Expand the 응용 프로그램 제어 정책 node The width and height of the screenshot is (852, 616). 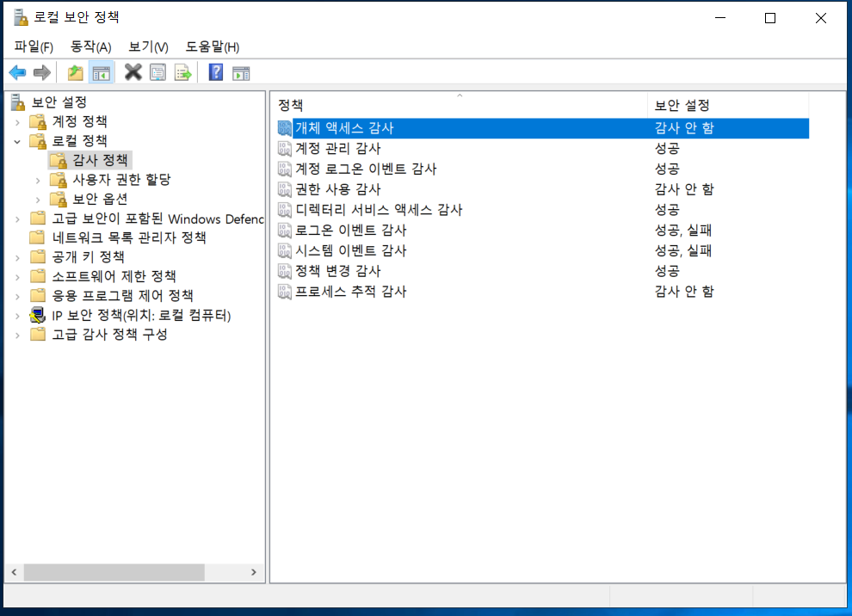tap(18, 297)
